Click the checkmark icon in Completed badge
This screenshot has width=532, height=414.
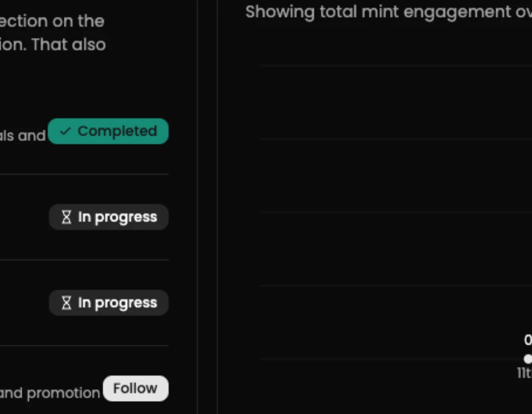pos(65,131)
